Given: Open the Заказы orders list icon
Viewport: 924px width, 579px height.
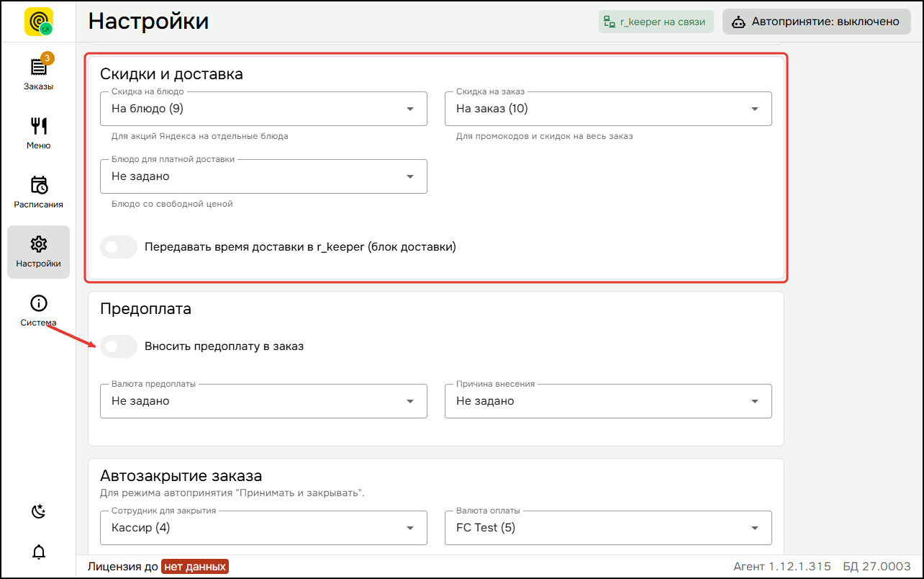Looking at the screenshot, I should pyautogui.click(x=38, y=67).
